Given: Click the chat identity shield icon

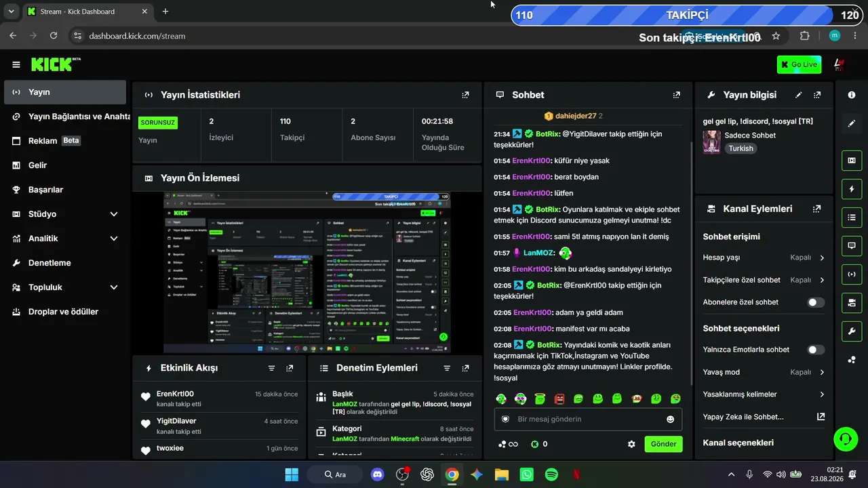Looking at the screenshot, I should pos(505,420).
